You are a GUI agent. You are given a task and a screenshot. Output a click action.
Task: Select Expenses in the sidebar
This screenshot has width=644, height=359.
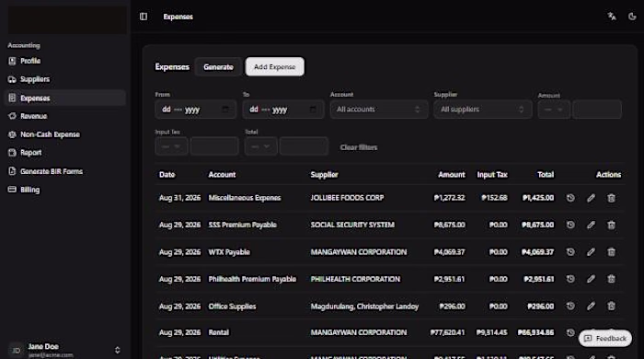pyautogui.click(x=65, y=98)
